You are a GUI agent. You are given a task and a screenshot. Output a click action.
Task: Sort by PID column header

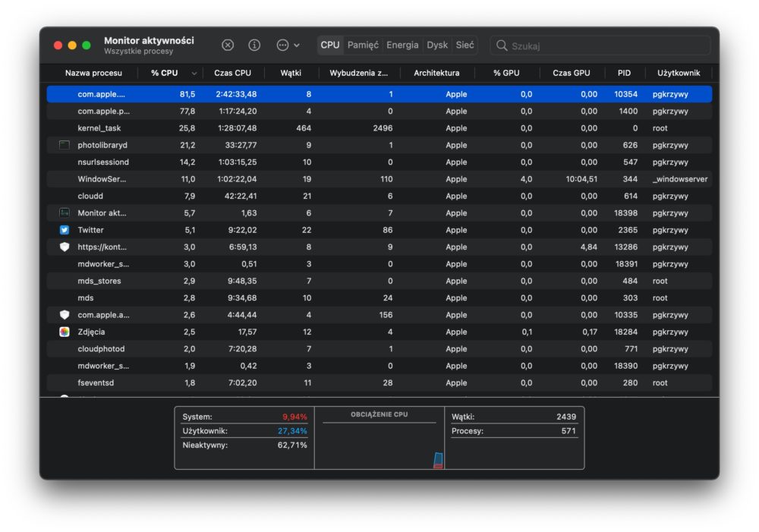[624, 73]
